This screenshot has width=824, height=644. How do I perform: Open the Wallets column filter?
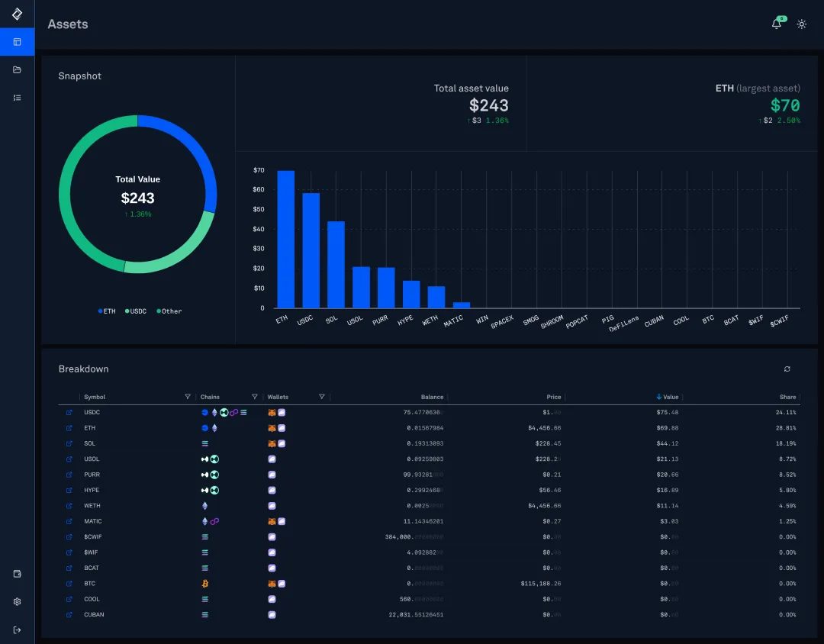point(321,396)
